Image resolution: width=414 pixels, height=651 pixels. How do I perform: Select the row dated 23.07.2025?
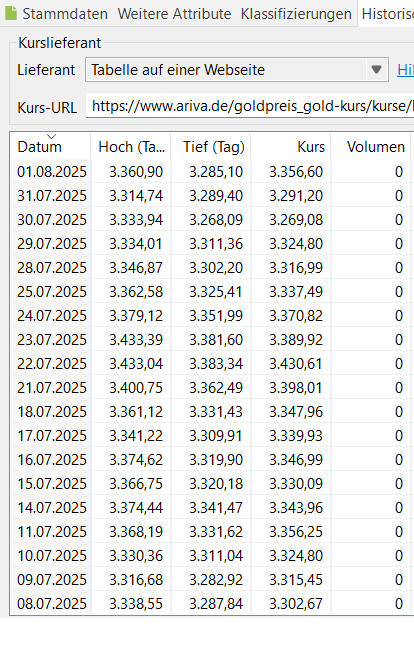[x=211, y=340]
